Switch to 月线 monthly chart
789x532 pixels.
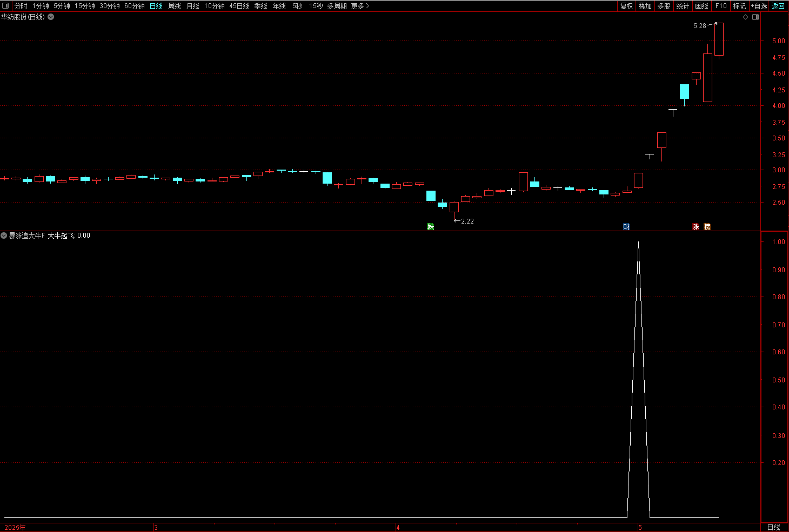point(193,6)
